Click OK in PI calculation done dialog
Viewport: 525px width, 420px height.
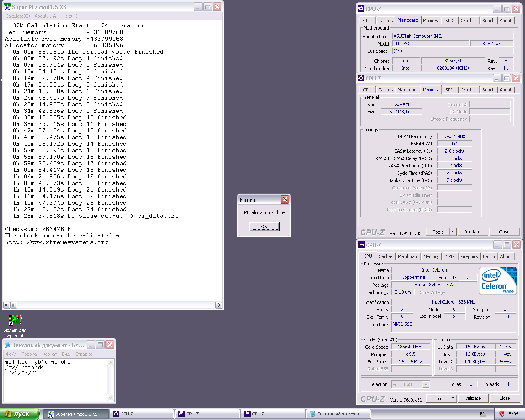click(264, 226)
